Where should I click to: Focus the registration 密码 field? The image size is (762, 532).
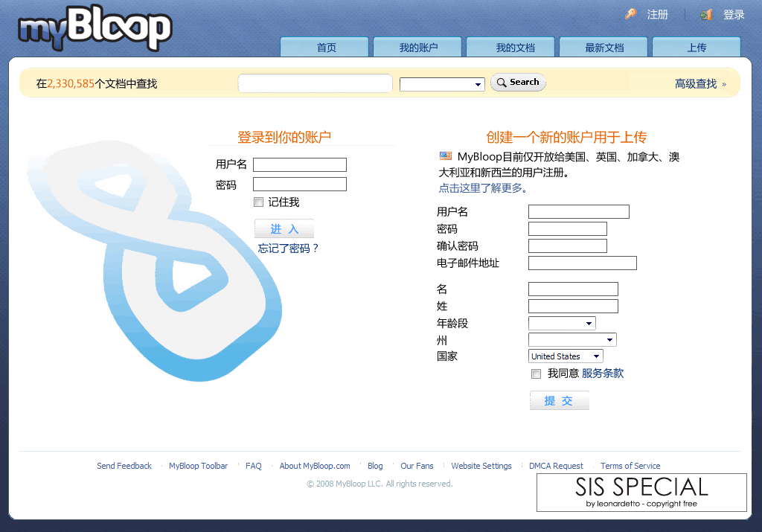(x=568, y=229)
